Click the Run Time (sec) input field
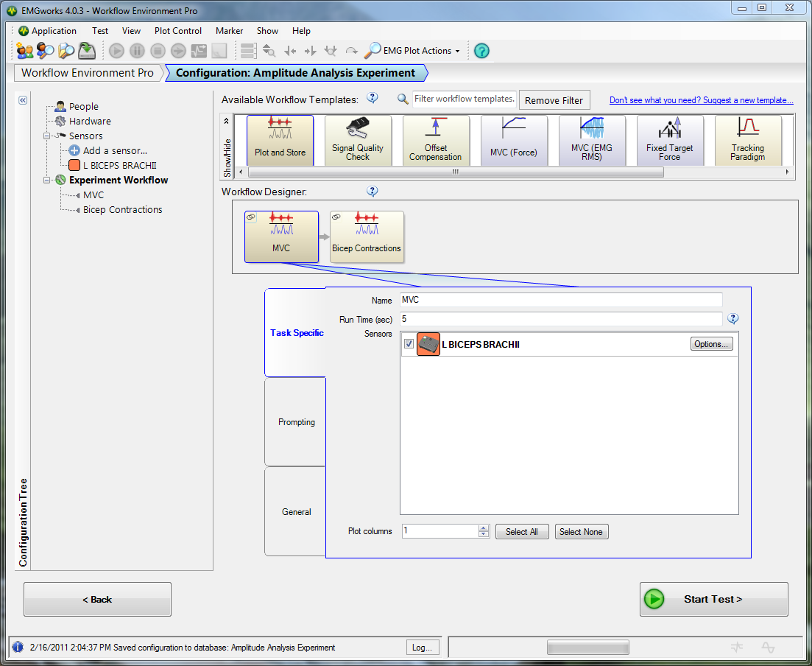812x666 pixels. point(561,319)
